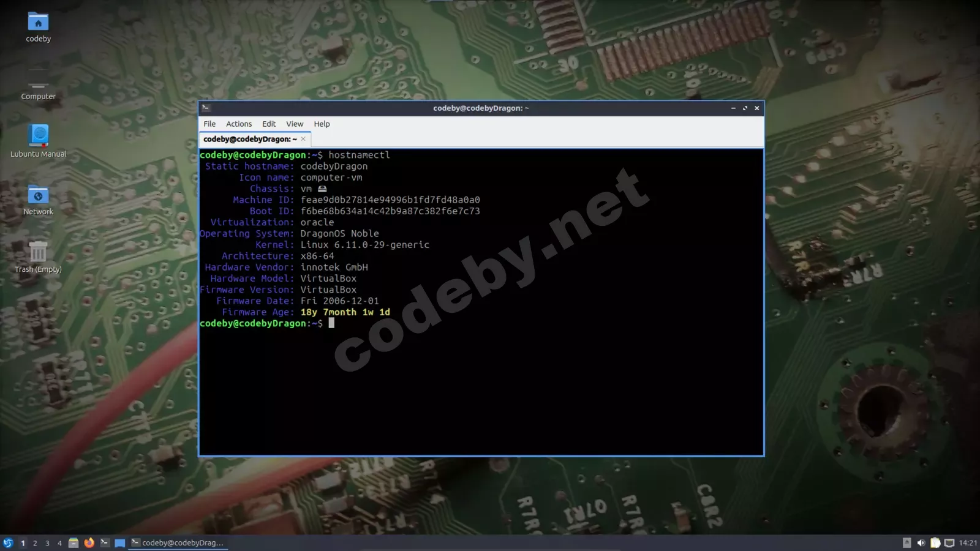This screenshot has height=551, width=980.
Task: Open the Help menu
Action: tap(322, 124)
